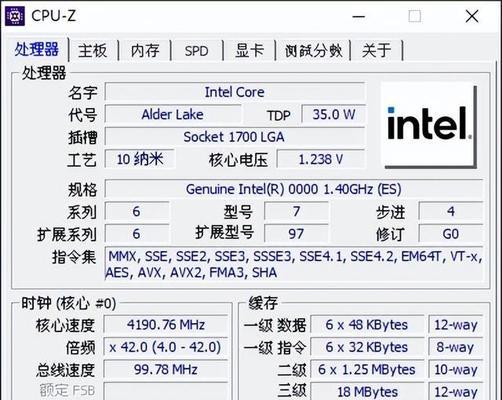Screen dimensions: 502x400
Task: Open the 内存 tab
Action: tap(145, 51)
